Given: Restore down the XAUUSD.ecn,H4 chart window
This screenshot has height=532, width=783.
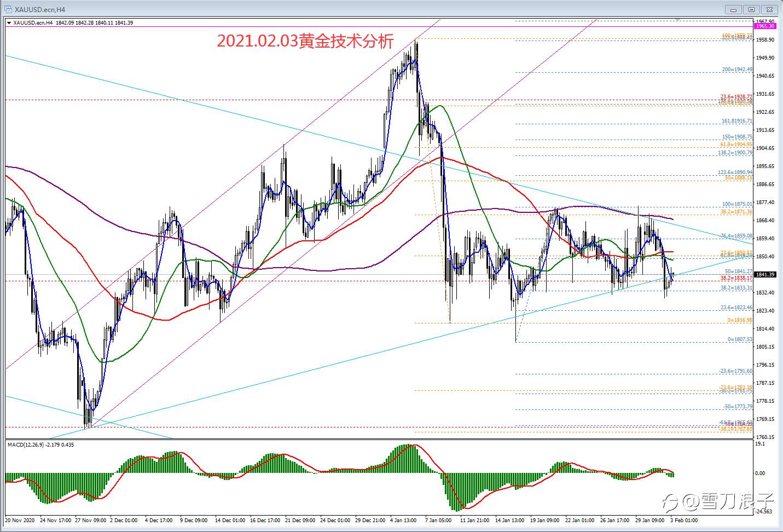Looking at the screenshot, I should [x=751, y=9].
